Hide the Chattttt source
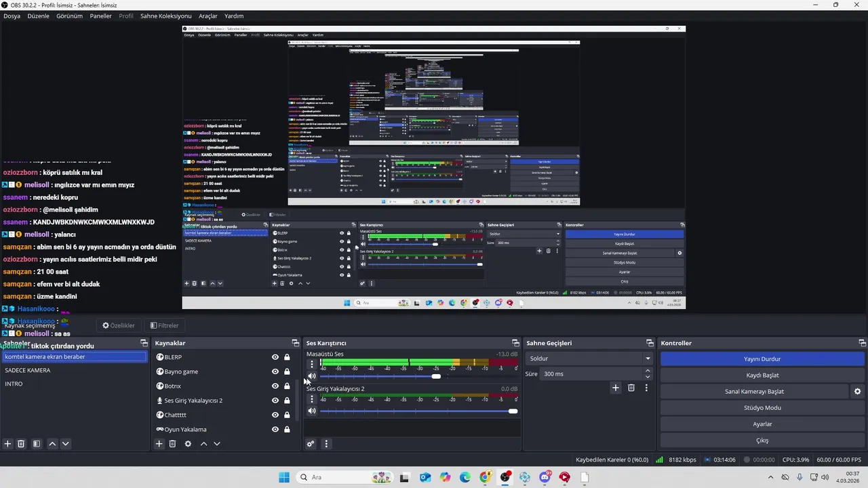The height and width of the screenshot is (488, 868). (x=275, y=415)
